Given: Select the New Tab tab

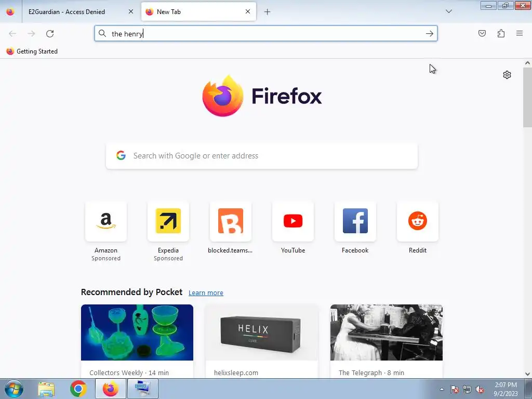Looking at the screenshot, I should click(198, 12).
